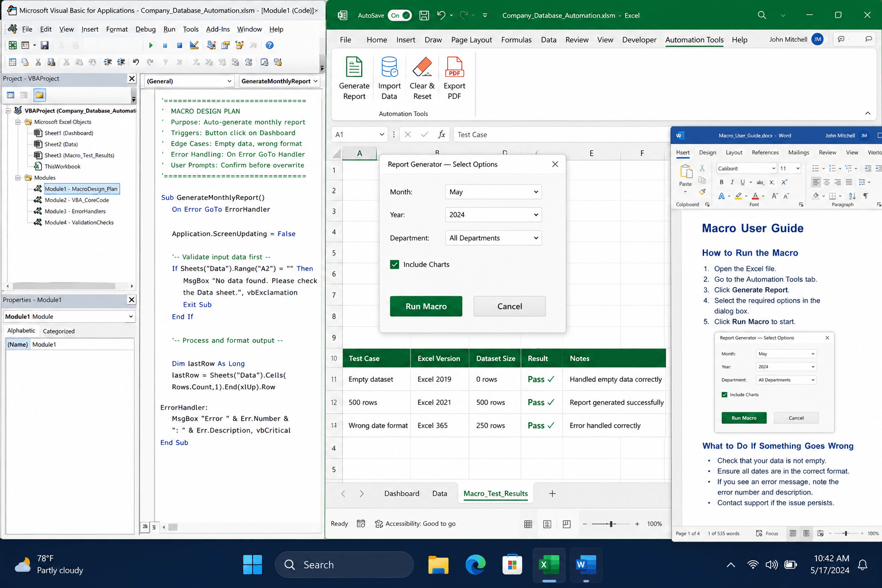Open the Search magnifier in Excel title bar
882x588 pixels.
762,15
